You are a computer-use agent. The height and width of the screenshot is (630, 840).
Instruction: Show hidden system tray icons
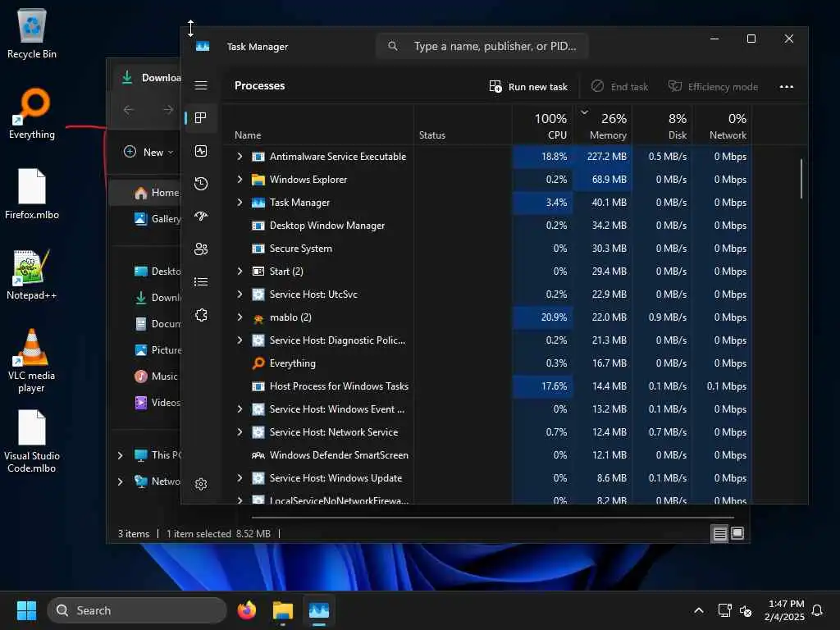coord(699,610)
